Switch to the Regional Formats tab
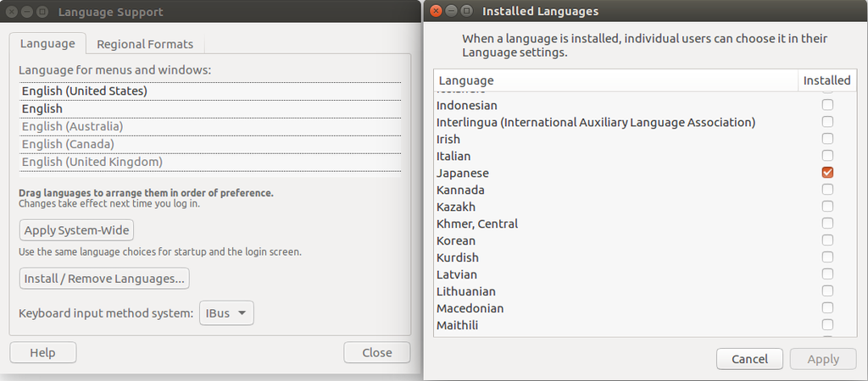 pyautogui.click(x=145, y=44)
